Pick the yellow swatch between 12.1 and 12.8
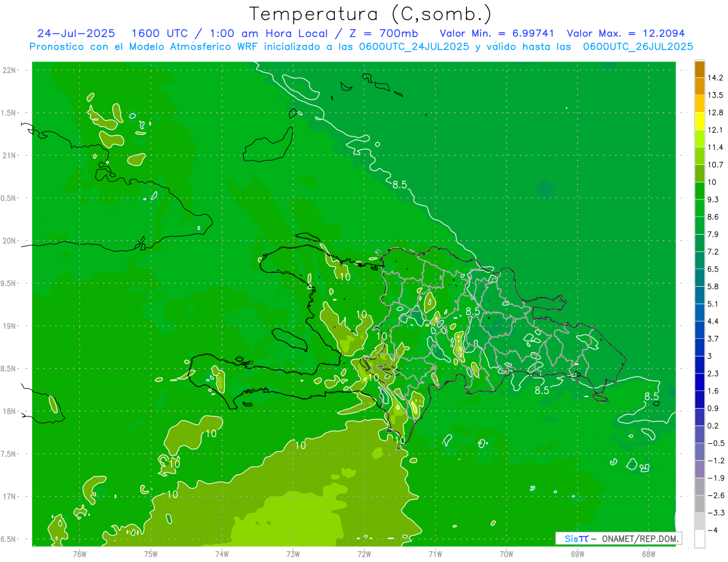 click(699, 121)
